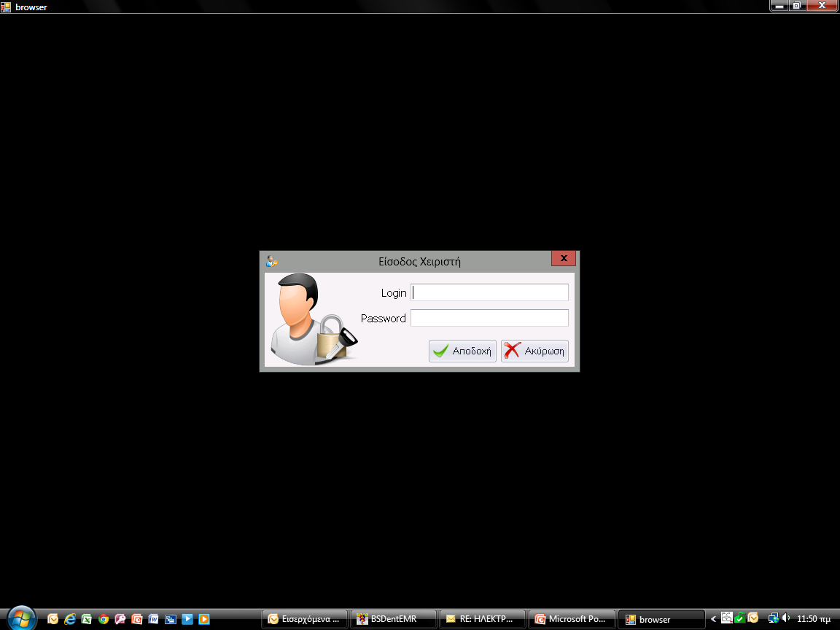Launch PowerPoint from quick launch
Screen dimensions: 840x630
[x=137, y=619]
